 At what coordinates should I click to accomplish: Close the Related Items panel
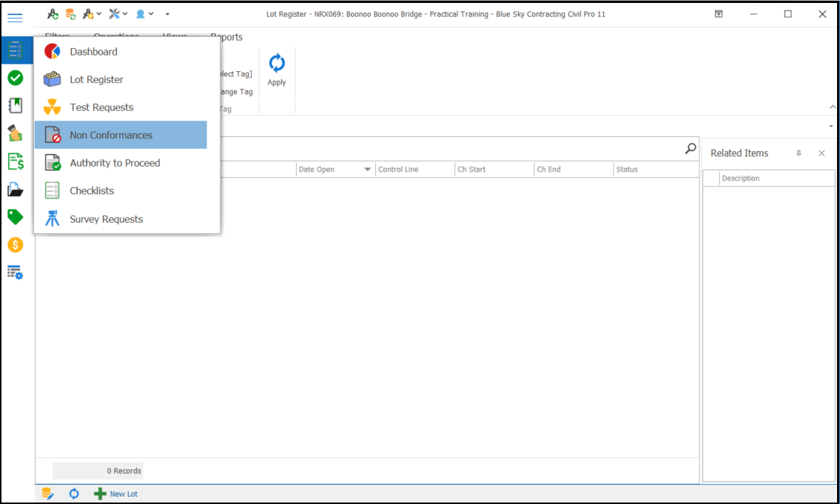[x=821, y=153]
